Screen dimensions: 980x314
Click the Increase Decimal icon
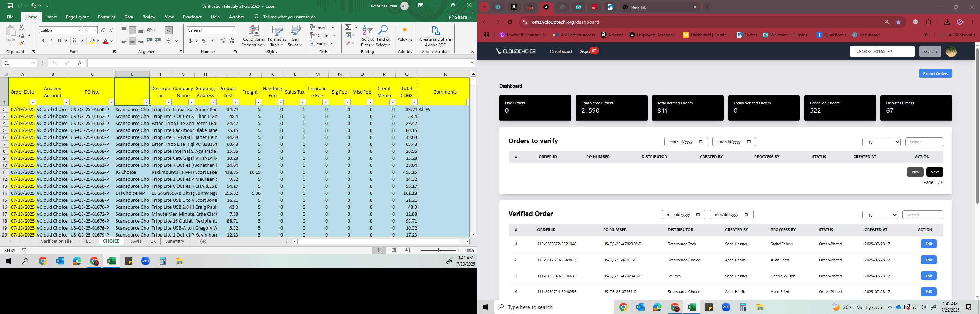pos(223,41)
